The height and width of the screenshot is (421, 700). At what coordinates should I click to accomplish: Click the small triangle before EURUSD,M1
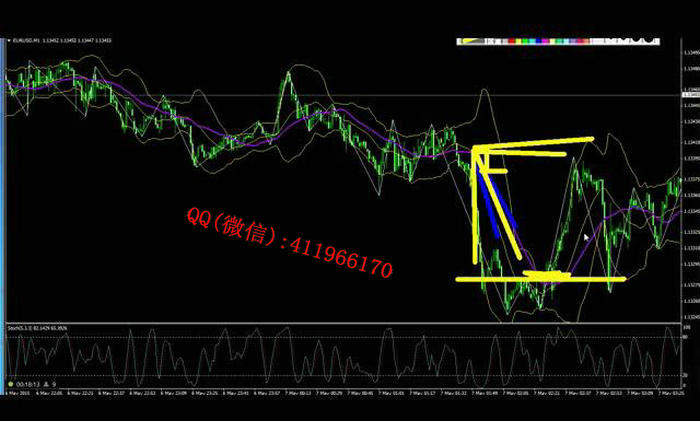coord(8,40)
